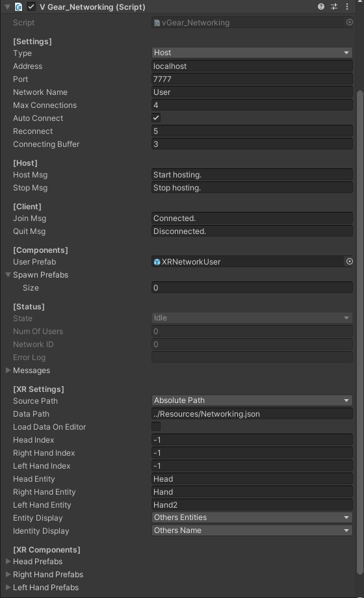Expand the Messages foldout
This screenshot has width=364, height=598.
click(8, 370)
